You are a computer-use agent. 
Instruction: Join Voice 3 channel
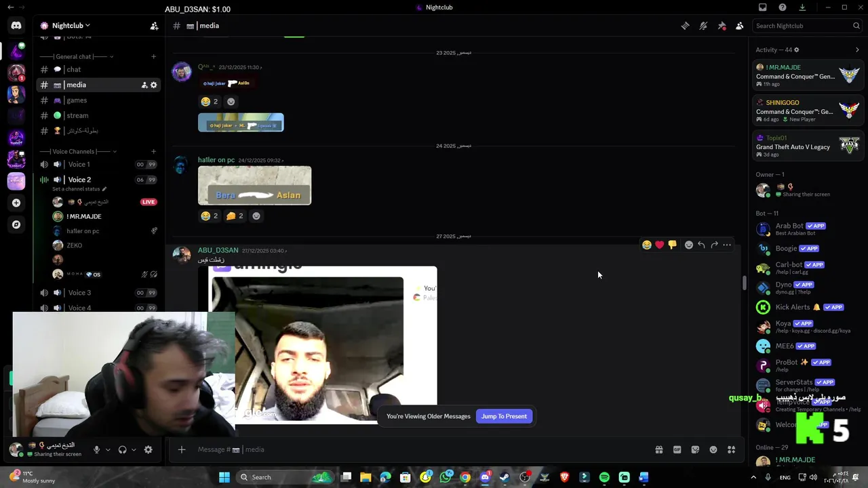coord(99,293)
